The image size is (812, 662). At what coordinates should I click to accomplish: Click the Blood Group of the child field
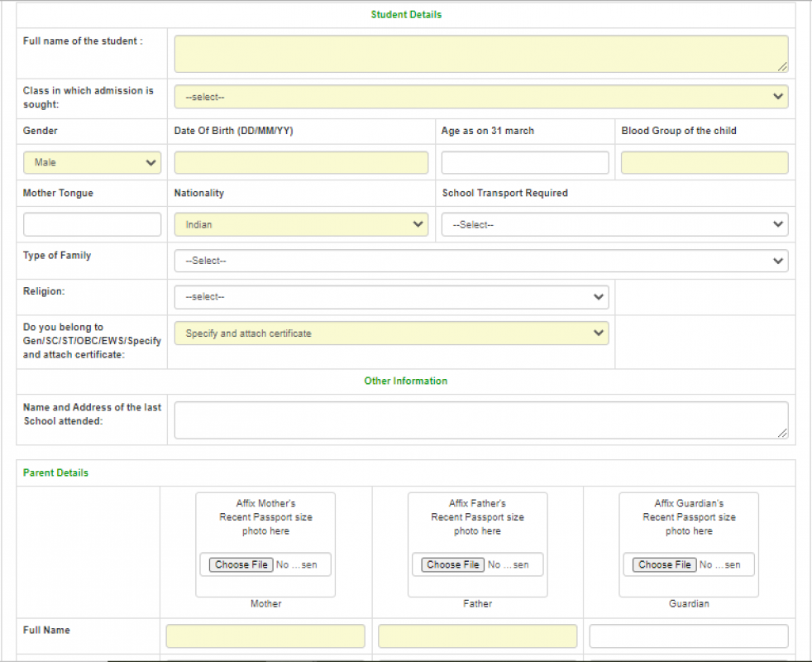(x=704, y=163)
